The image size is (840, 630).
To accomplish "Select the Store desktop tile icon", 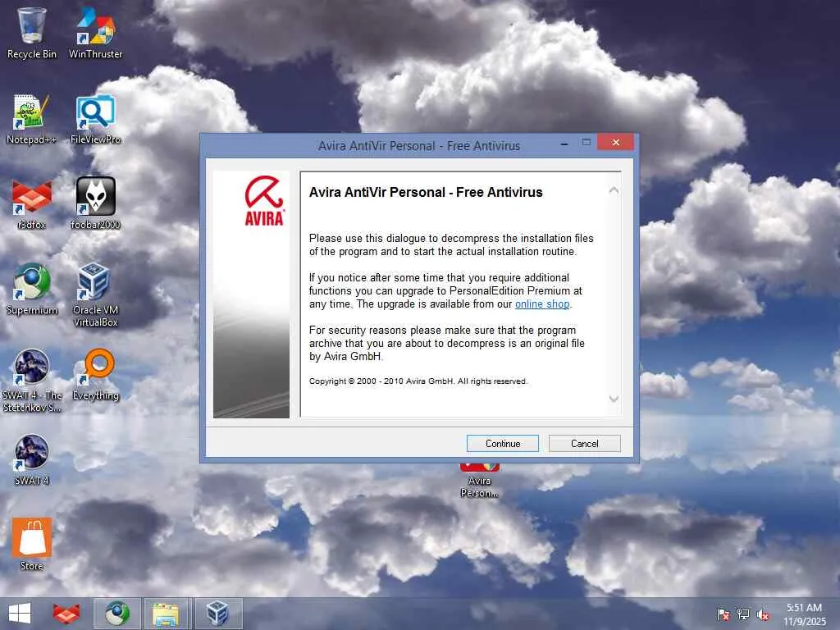I will (32, 545).
